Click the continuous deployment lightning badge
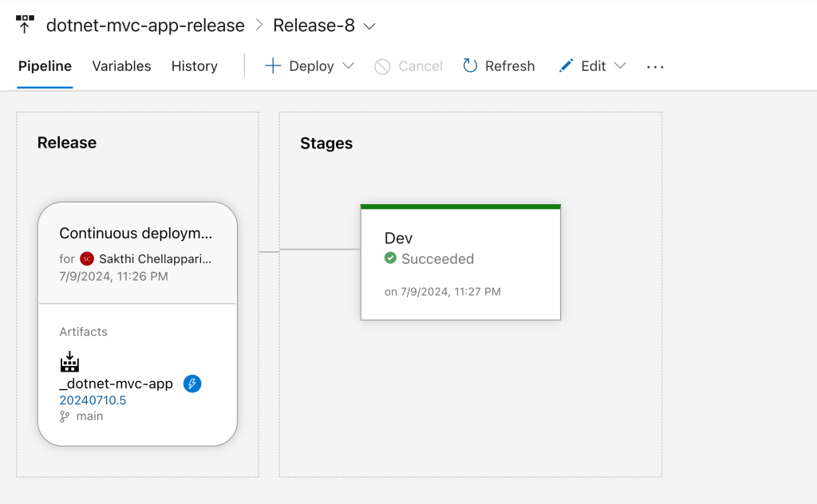817x504 pixels. pos(191,384)
